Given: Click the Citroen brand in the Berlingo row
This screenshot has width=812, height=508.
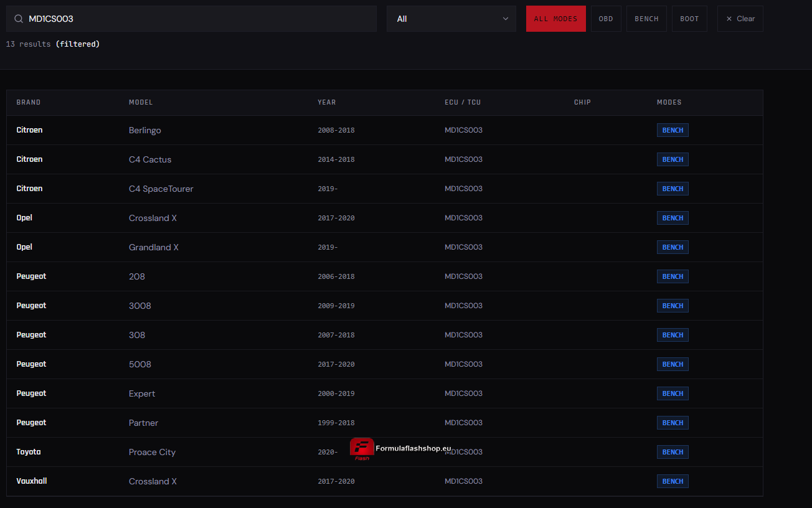Looking at the screenshot, I should [29, 130].
